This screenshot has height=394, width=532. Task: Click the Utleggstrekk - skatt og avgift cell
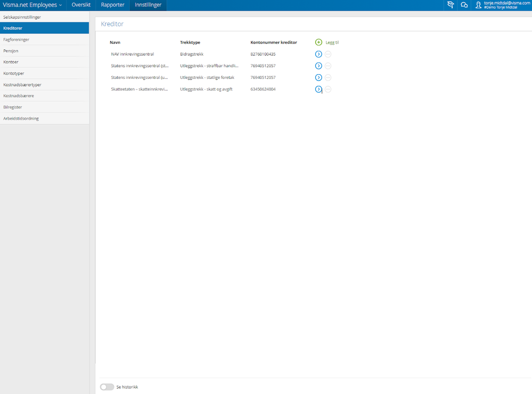point(206,90)
